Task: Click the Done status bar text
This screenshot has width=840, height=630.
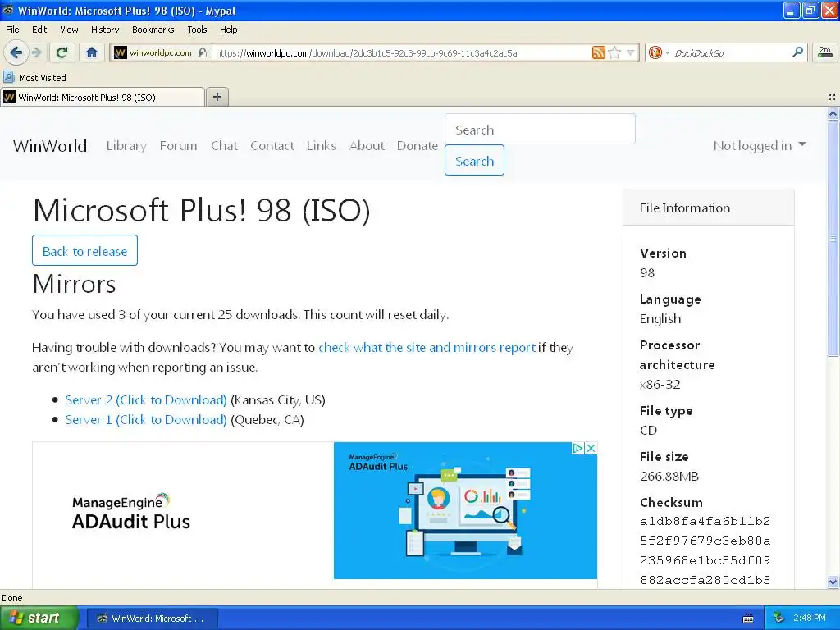Action: pyautogui.click(x=11, y=598)
